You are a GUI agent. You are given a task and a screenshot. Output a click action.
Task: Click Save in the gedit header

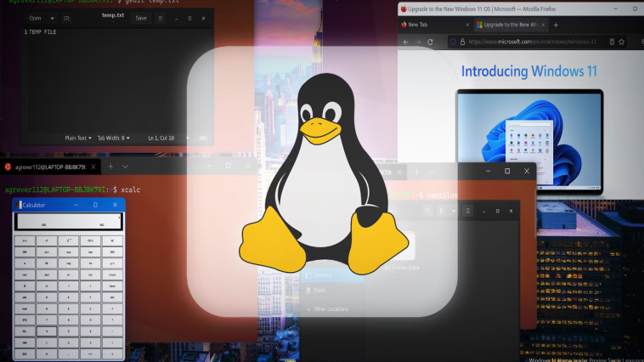(x=141, y=18)
